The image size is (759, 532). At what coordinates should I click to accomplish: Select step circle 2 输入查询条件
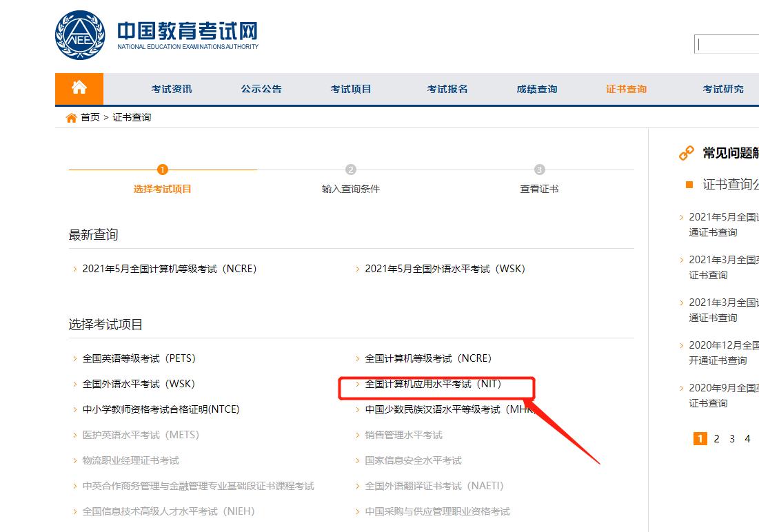[351, 168]
